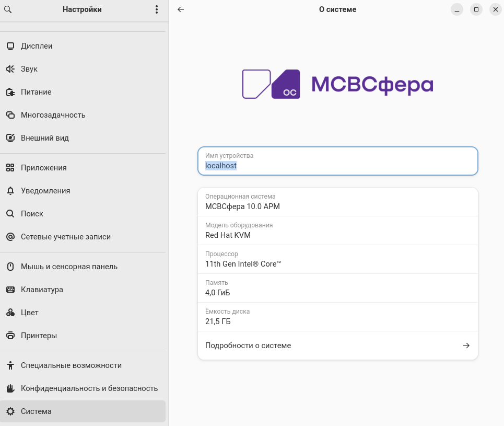Viewport: 504px width, 426px height.
Task: Click the Sound speaker icon
Action: 10,69
